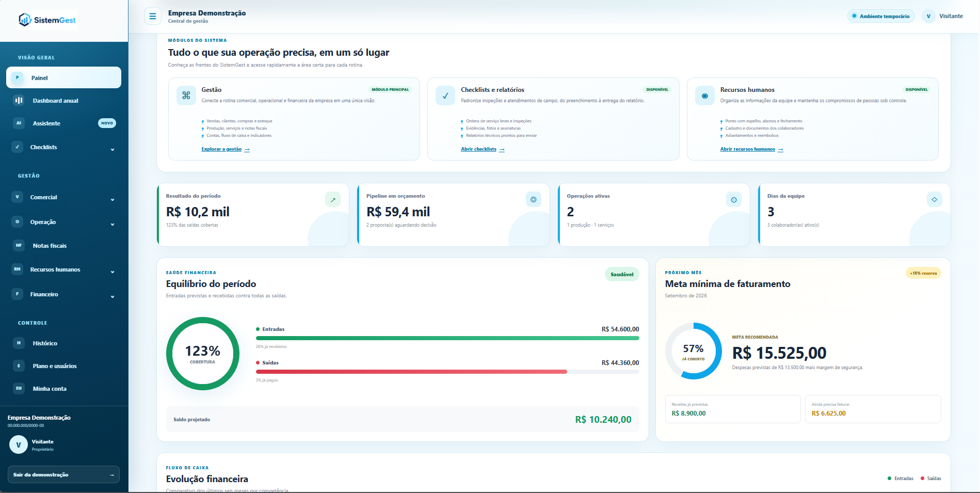The image size is (980, 493).
Task: Click the Entradas chart legend item
Action: click(x=901, y=479)
